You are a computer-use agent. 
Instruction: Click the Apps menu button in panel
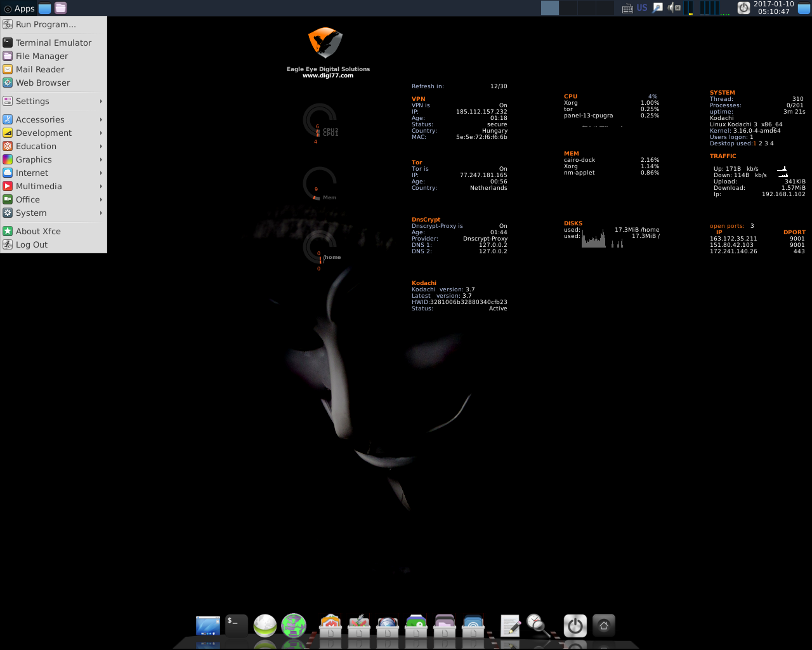tap(19, 8)
